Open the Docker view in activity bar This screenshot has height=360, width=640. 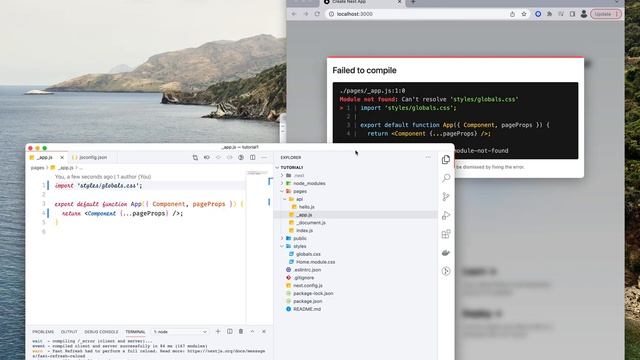(446, 253)
